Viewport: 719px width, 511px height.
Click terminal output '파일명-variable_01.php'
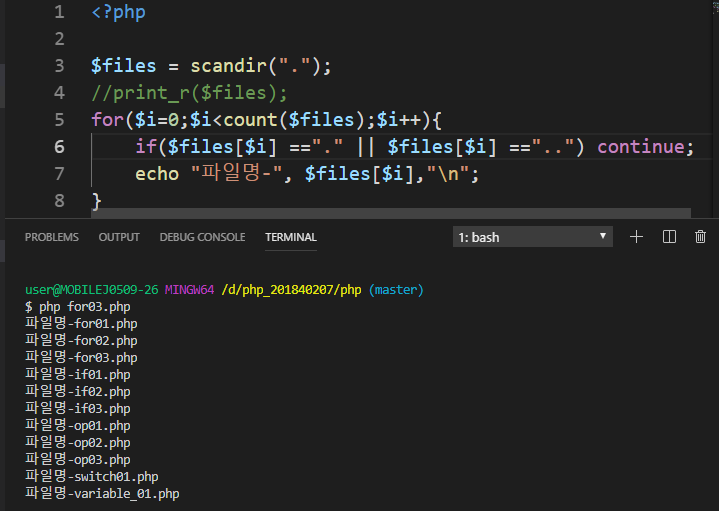[x=102, y=493]
